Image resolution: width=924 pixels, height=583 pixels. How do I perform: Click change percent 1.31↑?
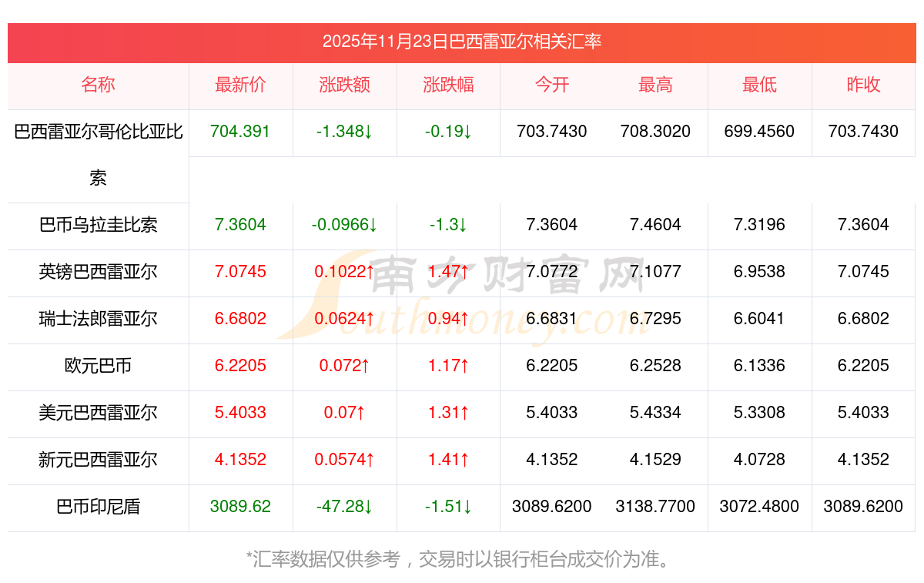[x=448, y=413]
